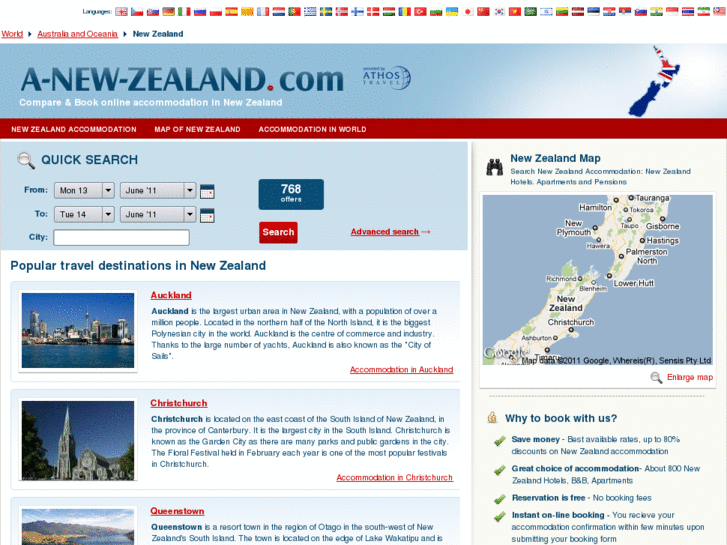This screenshot has width=727, height=545.
Task: Choose the Japanese flag language
Action: [468, 12]
